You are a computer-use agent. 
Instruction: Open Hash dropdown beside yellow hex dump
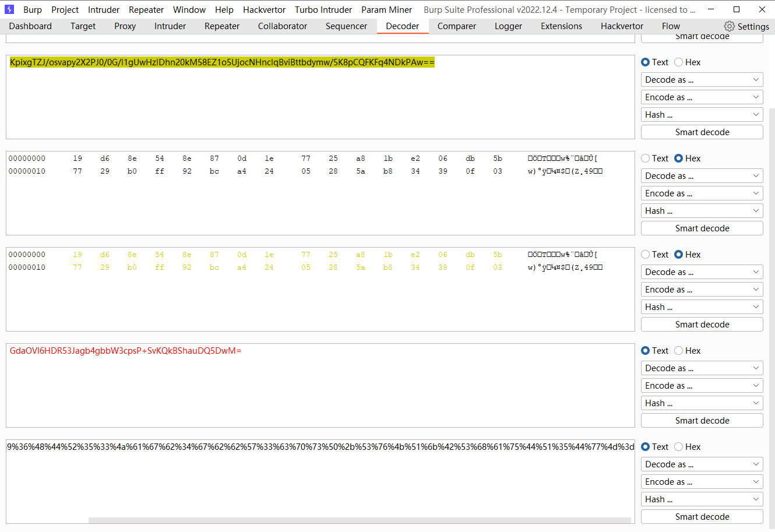tap(702, 307)
